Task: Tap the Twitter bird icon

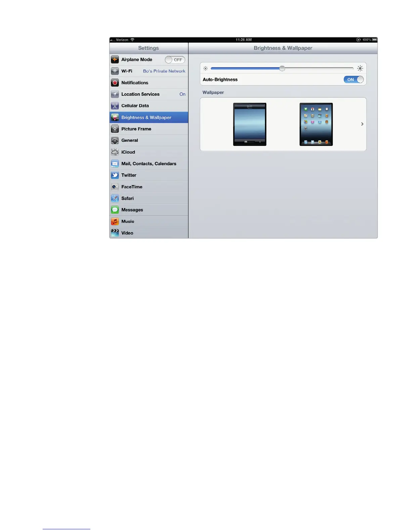Action: coord(115,175)
